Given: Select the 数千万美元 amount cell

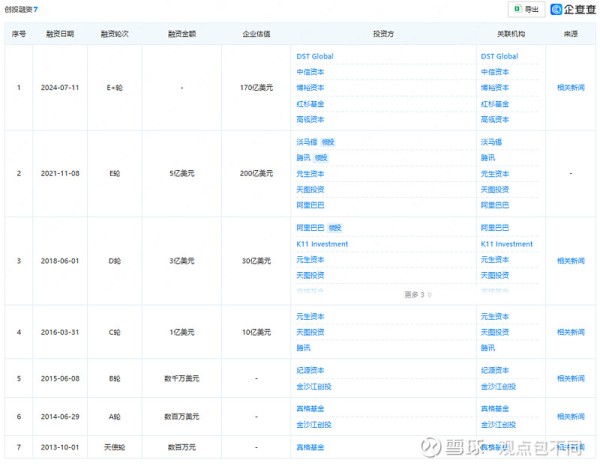Looking at the screenshot, I should point(182,378).
